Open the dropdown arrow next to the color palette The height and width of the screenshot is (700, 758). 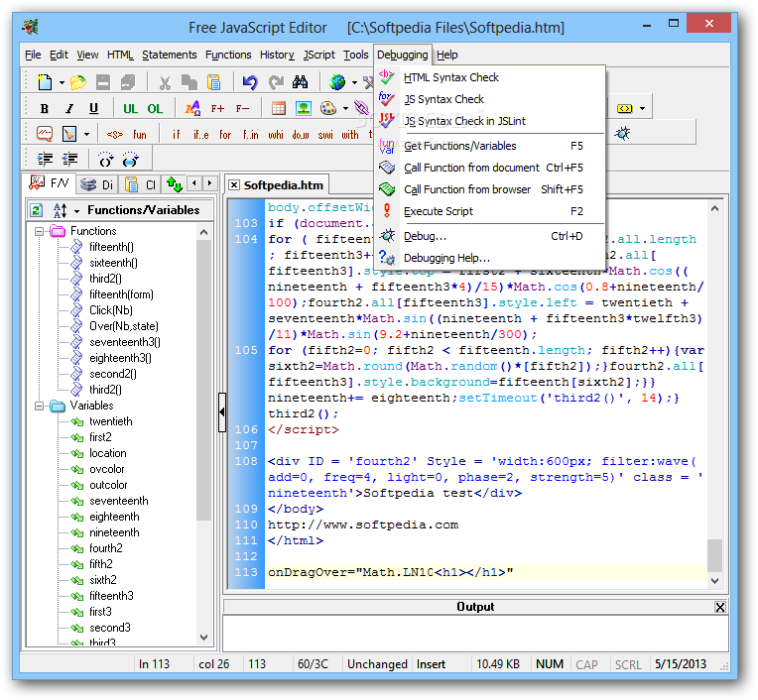(345, 109)
